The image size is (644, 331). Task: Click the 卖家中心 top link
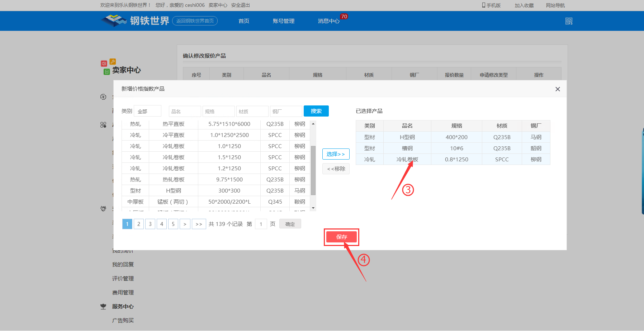click(218, 5)
